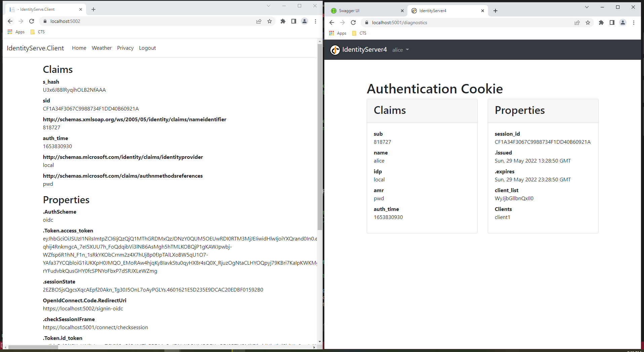Reload the localhost:5002 client page

point(32,21)
